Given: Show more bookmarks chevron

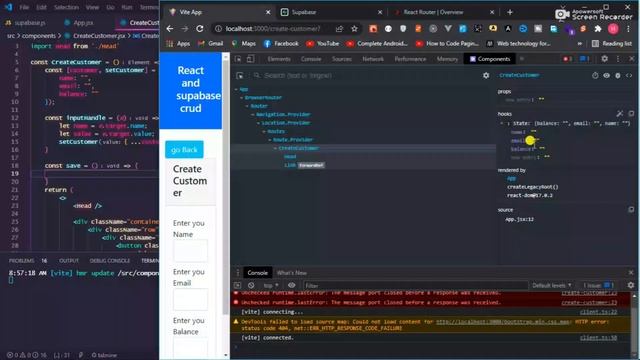Looking at the screenshot, I should pyautogui.click(x=580, y=43).
